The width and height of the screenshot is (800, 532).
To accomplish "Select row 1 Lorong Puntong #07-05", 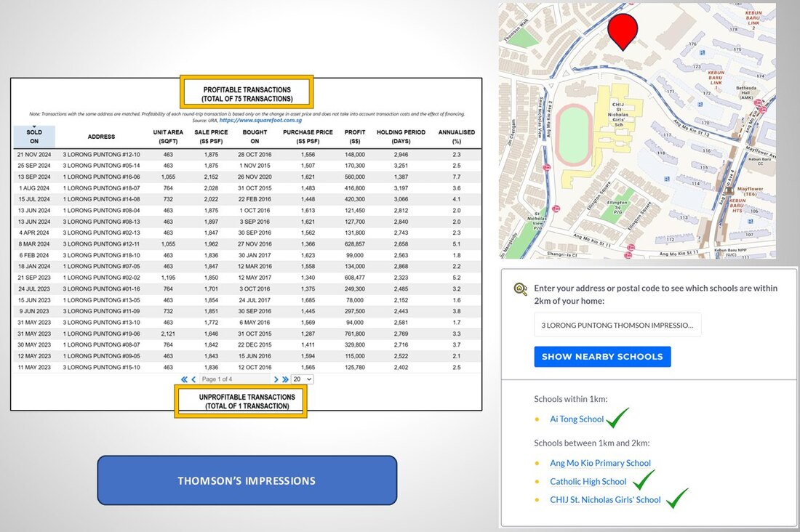I will 247,267.
